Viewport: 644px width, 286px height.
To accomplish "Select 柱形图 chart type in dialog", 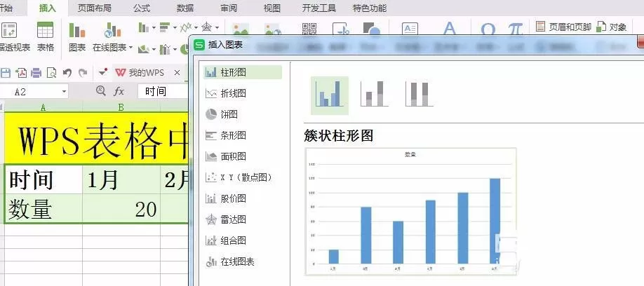I will pyautogui.click(x=243, y=72).
